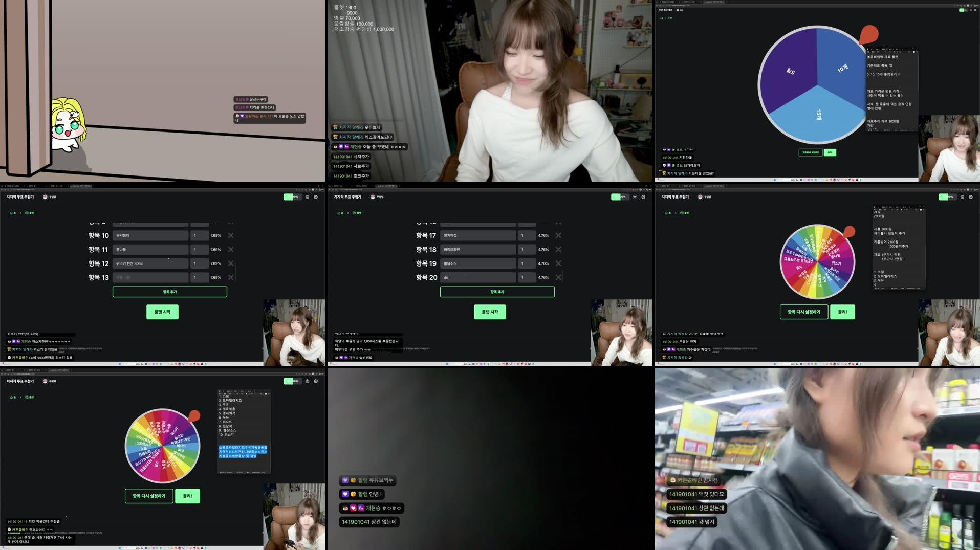Screen dimensions: 980x550
Task: Click the 두덩님 profile avatar in the header
Action: (45, 196)
